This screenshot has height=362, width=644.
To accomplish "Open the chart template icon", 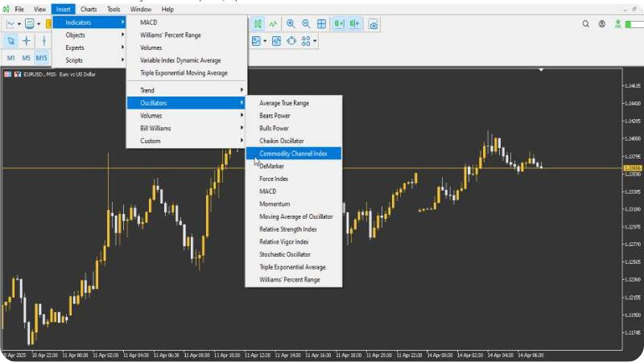I will click(x=30, y=24).
